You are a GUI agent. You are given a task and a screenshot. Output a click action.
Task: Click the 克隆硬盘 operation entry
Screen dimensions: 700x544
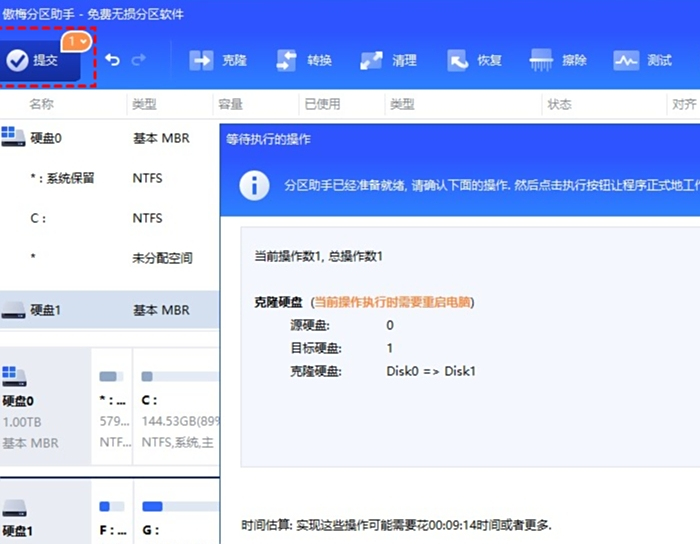pos(278,302)
